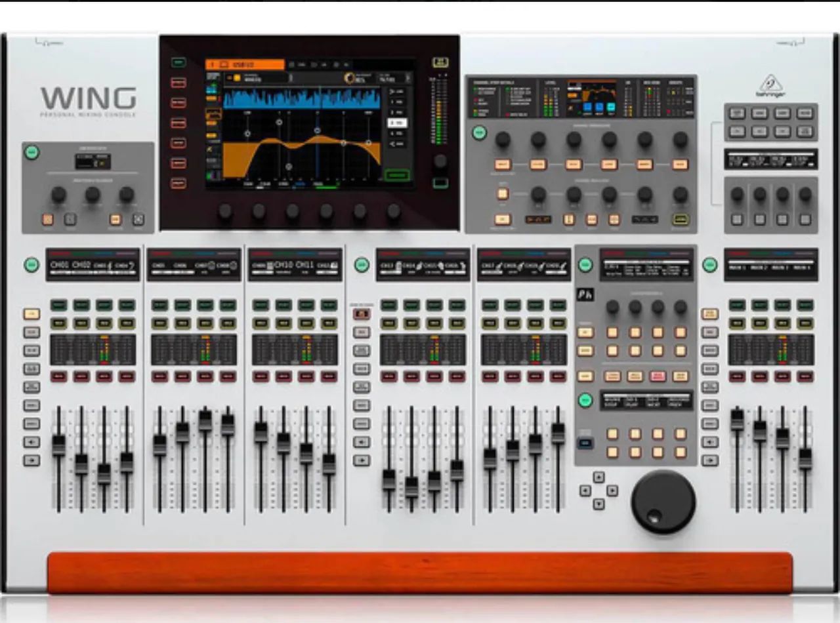Viewport: 840px width, 623px height.
Task: Toggle the yellow solo button for CH10
Action: (283, 323)
